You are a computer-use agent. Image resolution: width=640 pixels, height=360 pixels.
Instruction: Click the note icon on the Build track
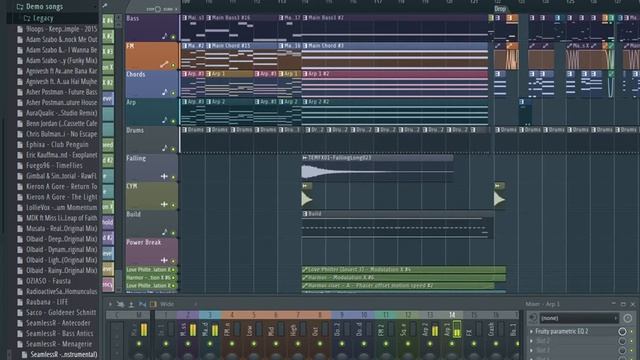click(x=164, y=232)
